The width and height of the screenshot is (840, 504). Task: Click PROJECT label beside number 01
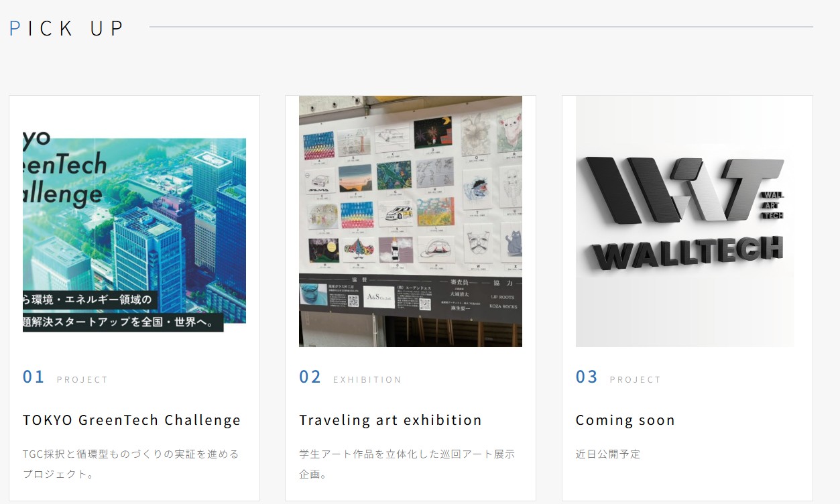(x=82, y=379)
